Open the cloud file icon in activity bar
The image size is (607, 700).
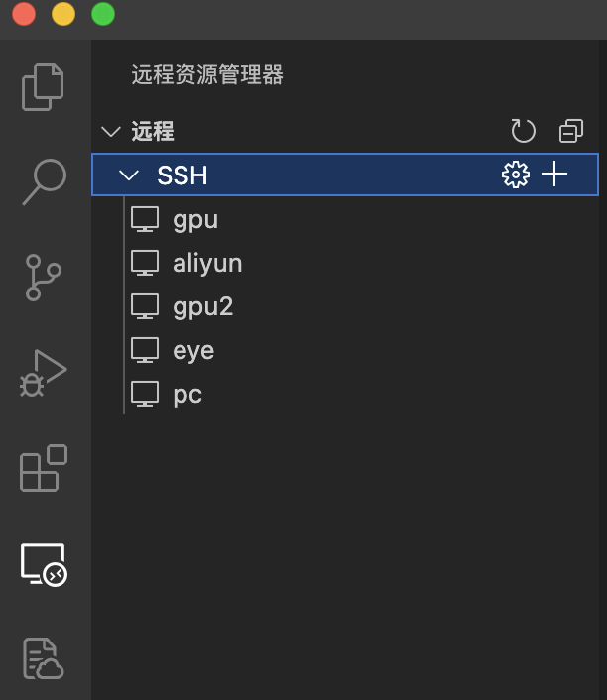44,658
